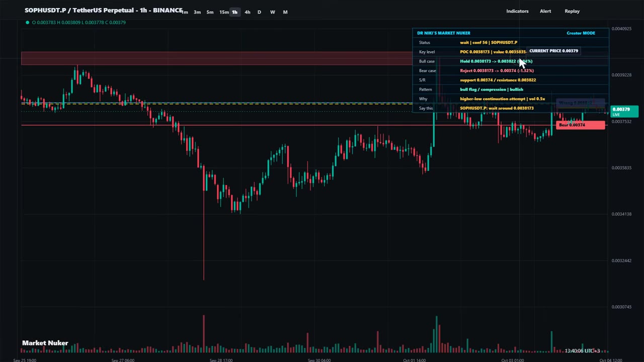Click the 0.0030745 price axis label
Screen dimensions: 644x362
[x=621, y=307]
